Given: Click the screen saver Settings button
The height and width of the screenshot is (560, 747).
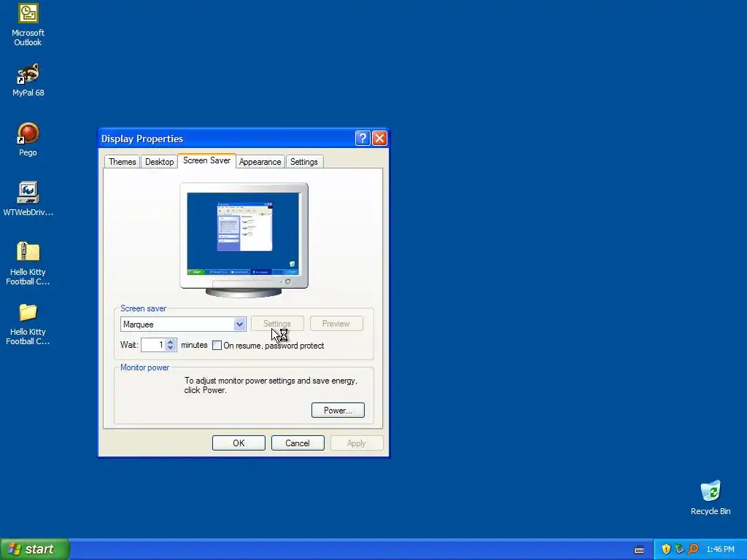Looking at the screenshot, I should 277,324.
